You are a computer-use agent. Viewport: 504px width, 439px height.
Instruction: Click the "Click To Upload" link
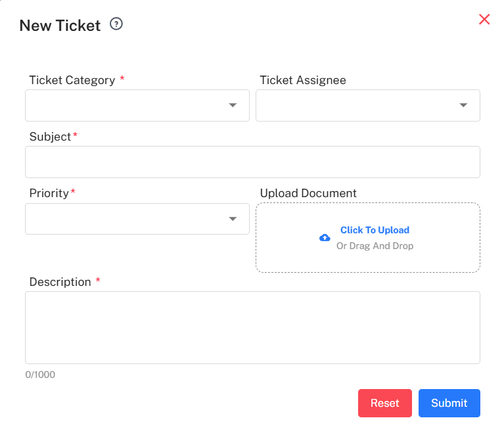(x=375, y=230)
